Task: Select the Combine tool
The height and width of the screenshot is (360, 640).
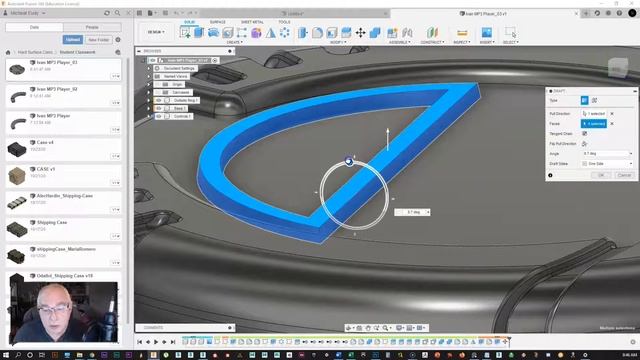Action: click(375, 33)
